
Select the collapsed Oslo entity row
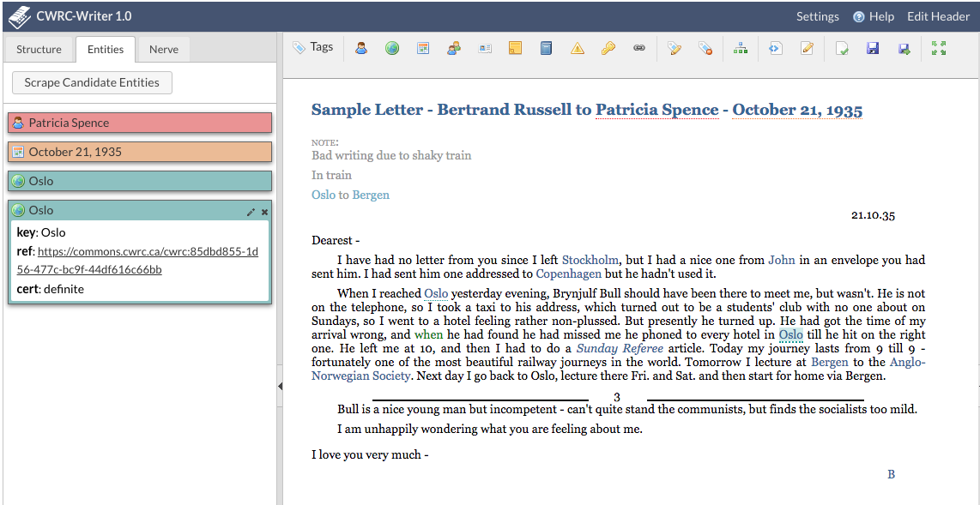140,181
